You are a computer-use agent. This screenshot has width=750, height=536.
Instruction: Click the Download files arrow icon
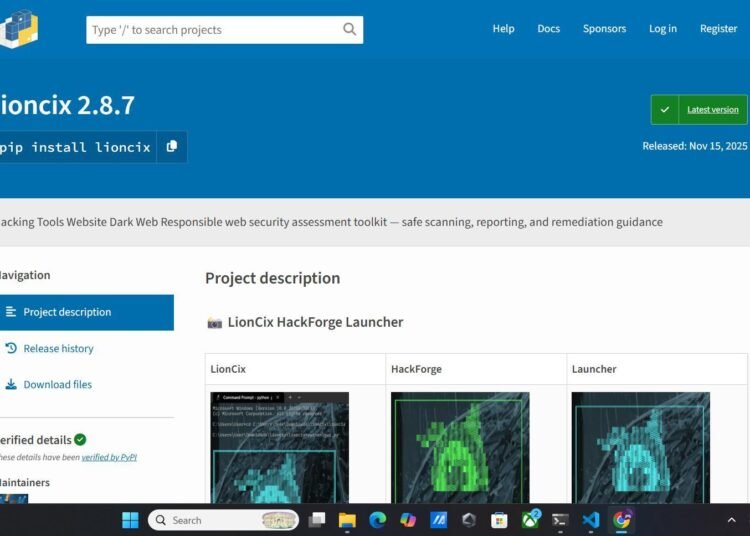tap(11, 384)
